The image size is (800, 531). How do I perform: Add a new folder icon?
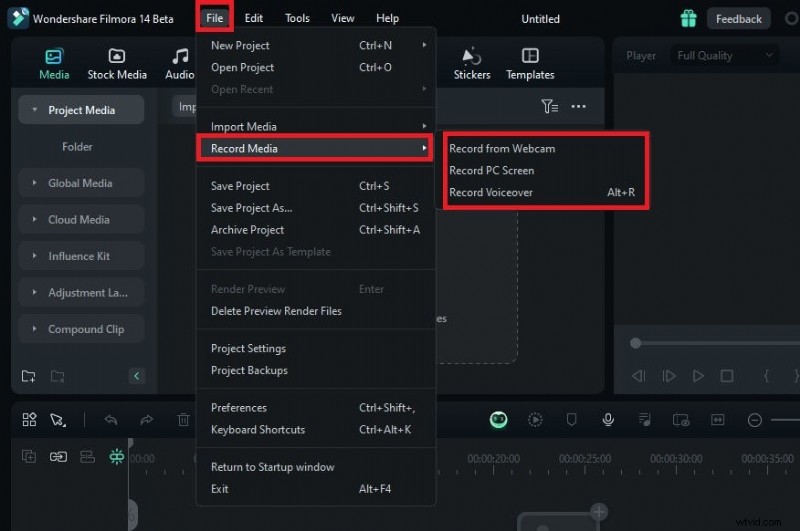[29, 376]
